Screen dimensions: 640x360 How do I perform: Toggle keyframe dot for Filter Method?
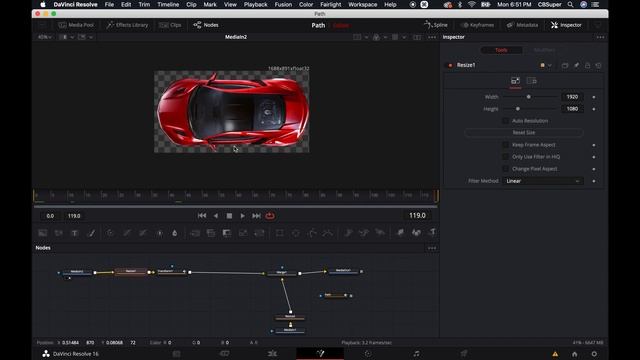(594, 181)
